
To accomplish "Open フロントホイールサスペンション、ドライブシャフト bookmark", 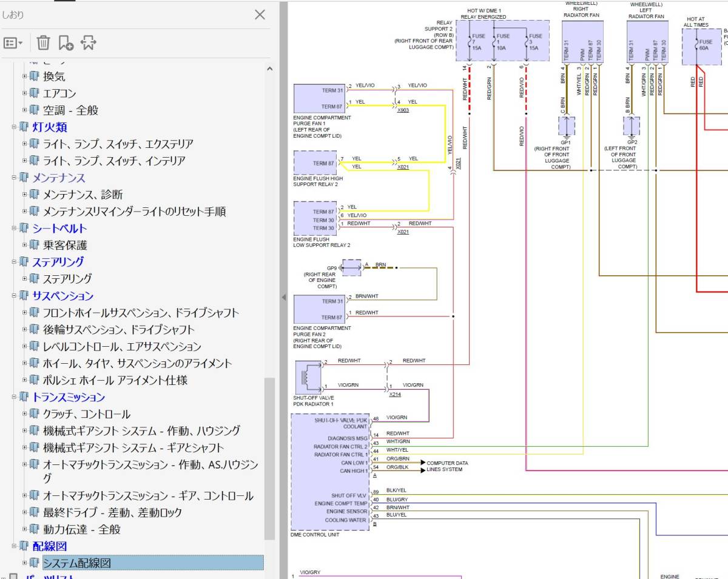I will tap(141, 313).
